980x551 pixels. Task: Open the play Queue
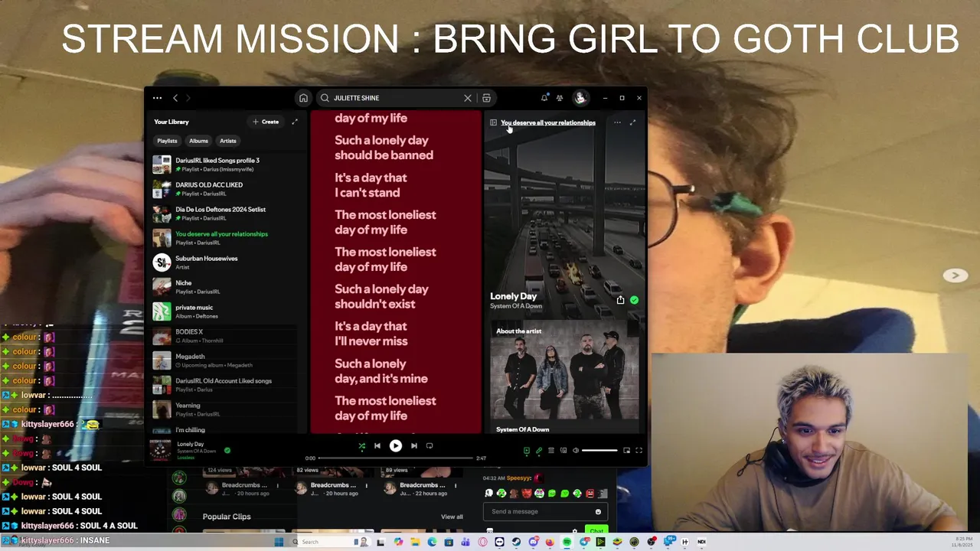[x=551, y=450]
